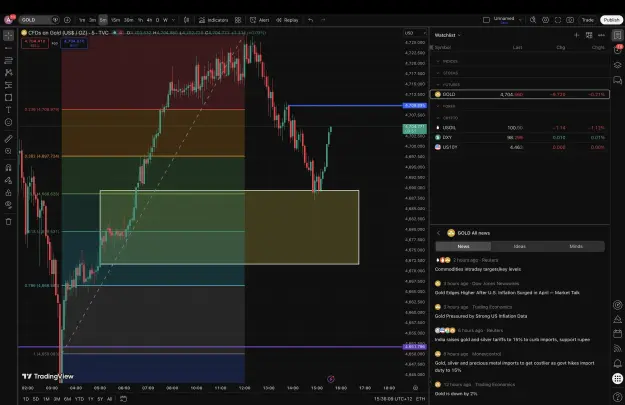Viewport: 625px width, 405px height.
Task: Select the DXY watchlist row
Action: pos(520,138)
